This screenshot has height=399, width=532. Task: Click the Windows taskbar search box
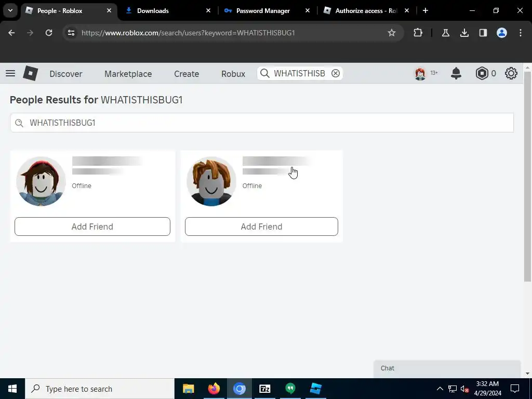coord(99,389)
